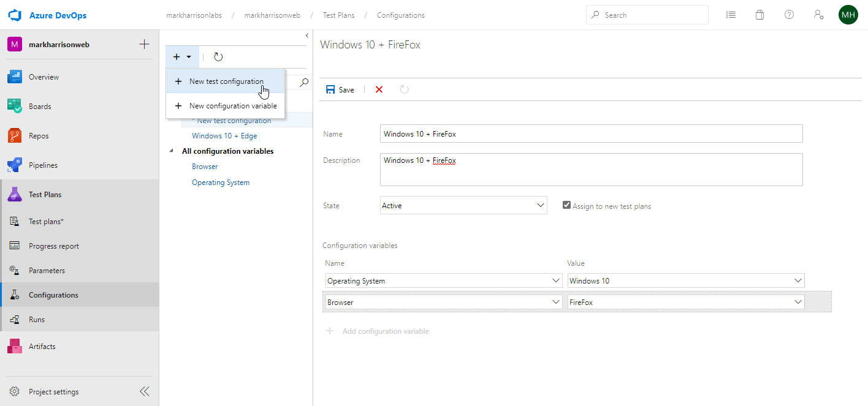Open the Windows 10 + Edge configuration
The image size is (868, 406).
point(224,136)
